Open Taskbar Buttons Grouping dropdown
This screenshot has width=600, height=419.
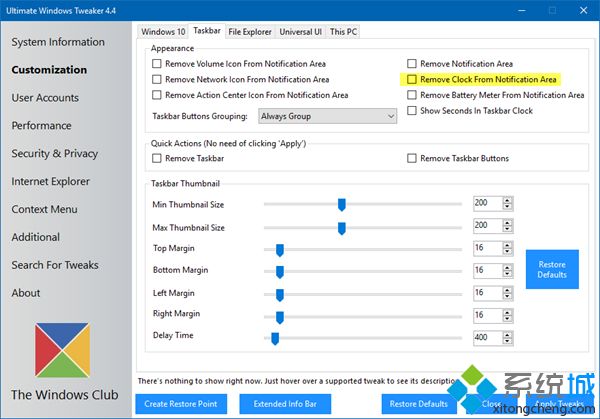(x=328, y=116)
